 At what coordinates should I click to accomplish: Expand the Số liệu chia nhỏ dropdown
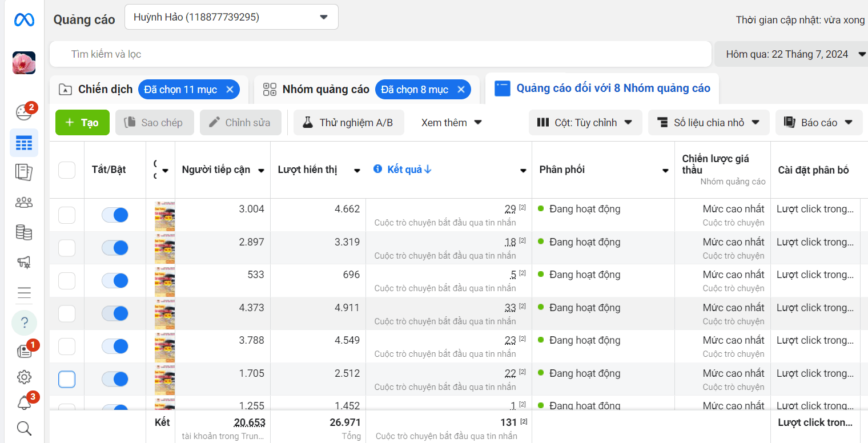pos(708,122)
